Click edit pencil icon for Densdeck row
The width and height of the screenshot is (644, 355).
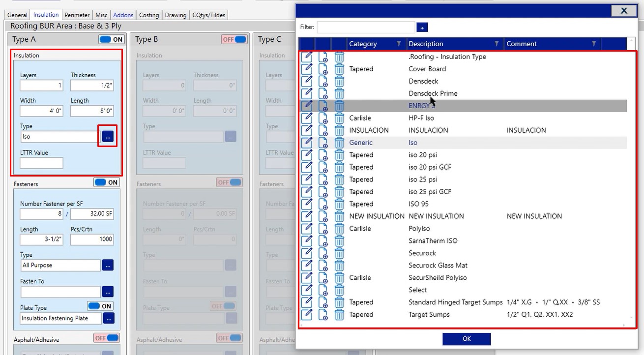tap(306, 81)
